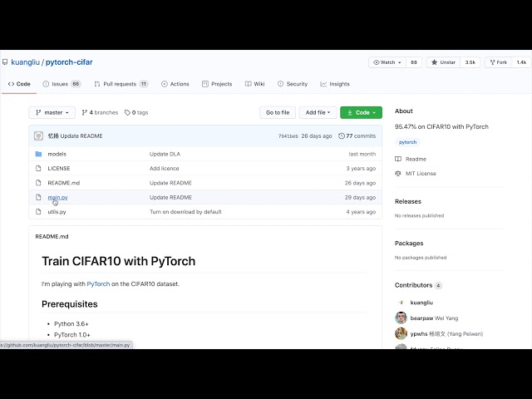Open the main.py file
Viewport: 532px width, 399px height.
[x=57, y=197]
